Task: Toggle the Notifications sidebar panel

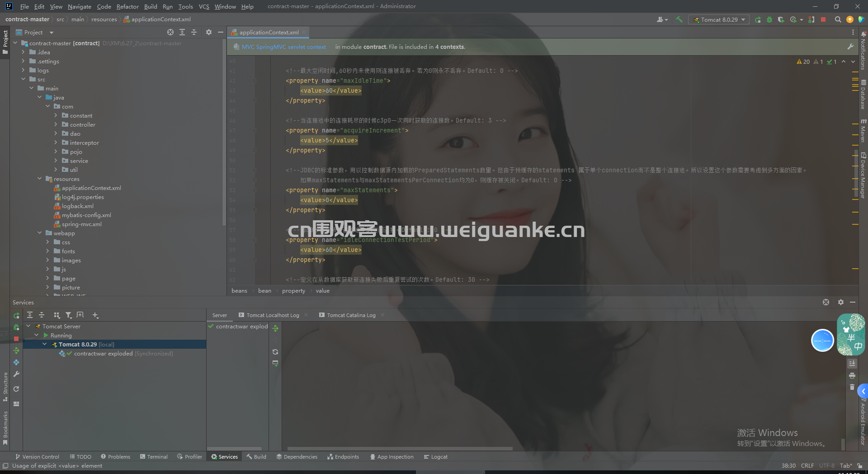Action: 863,51
